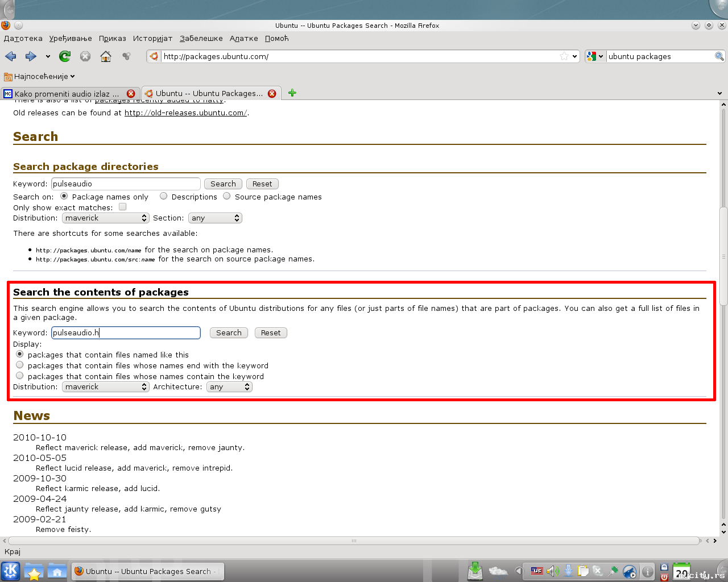Open the calendar date widget
This screenshot has height=582, width=728.
click(682, 571)
